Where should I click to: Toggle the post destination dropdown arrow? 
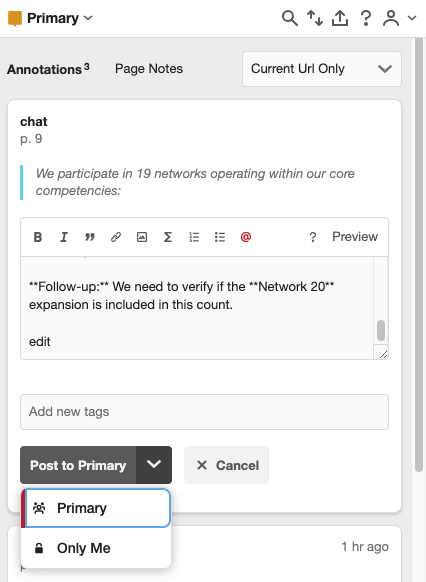point(154,465)
